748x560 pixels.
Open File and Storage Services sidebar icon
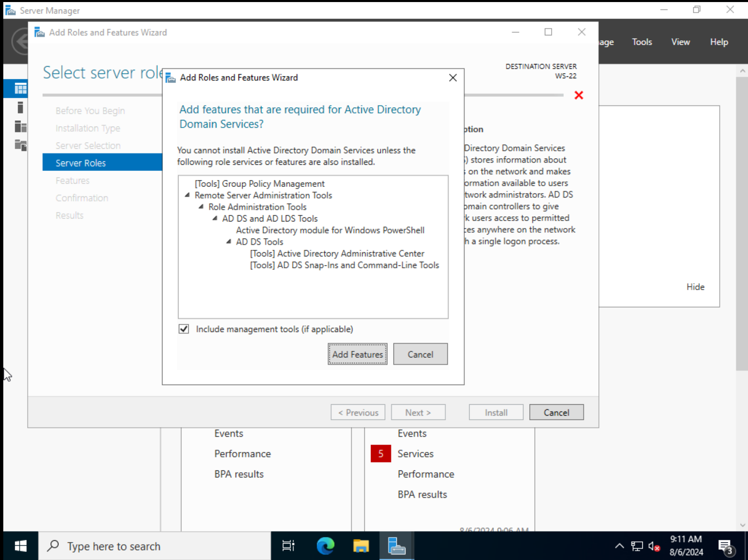pos(21,145)
